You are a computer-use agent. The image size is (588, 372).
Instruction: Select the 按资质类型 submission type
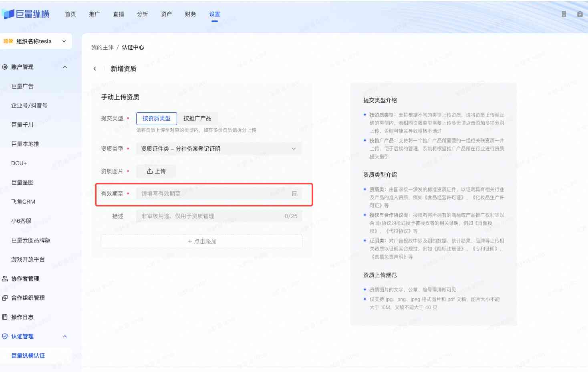(157, 118)
